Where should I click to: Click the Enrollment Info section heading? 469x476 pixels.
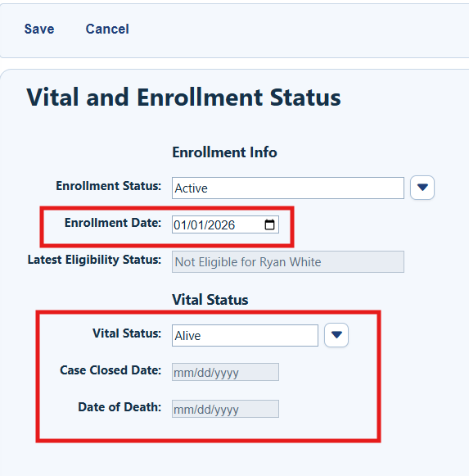224,152
